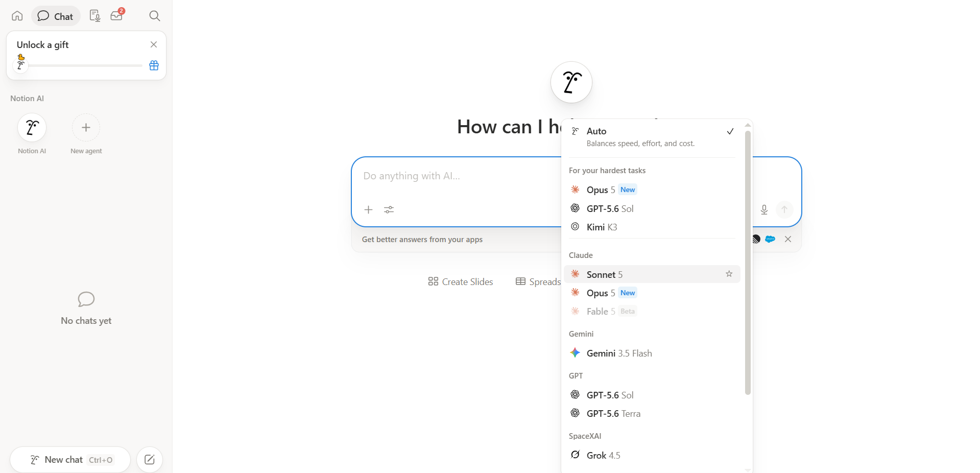980x473 pixels.
Task: Add an attachment with the plus icon
Action: [368, 209]
